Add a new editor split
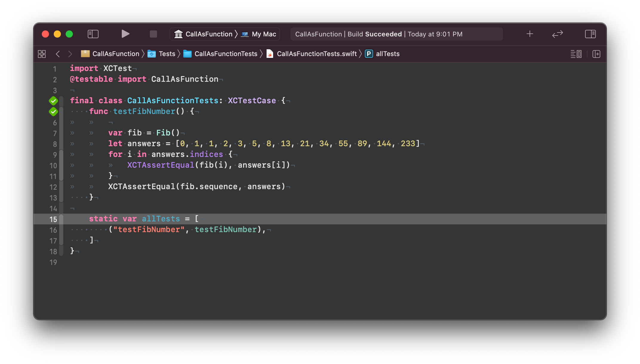 596,54
